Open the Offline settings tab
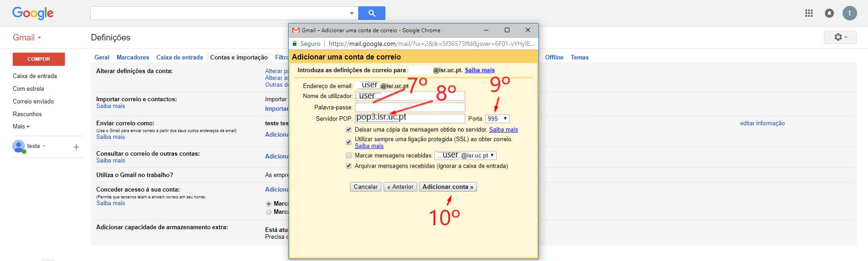 554,57
